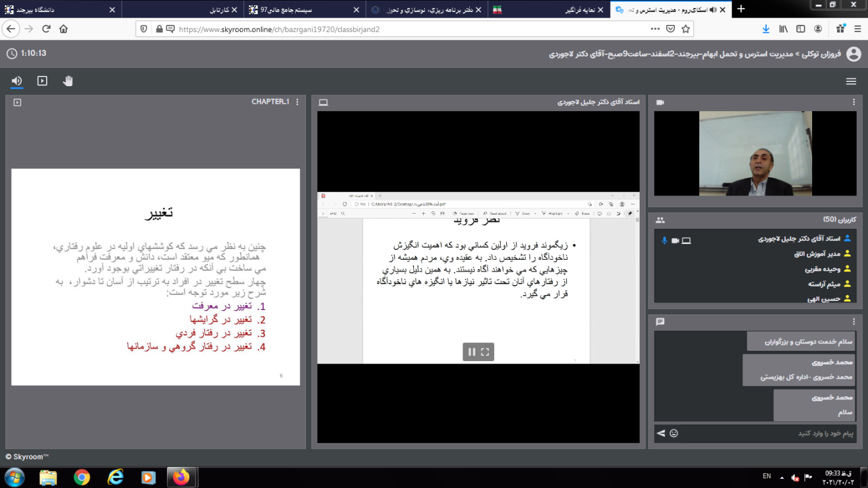Viewport: 868px width, 488px height.
Task: Open Google Chrome from the taskbar
Action: [x=81, y=477]
